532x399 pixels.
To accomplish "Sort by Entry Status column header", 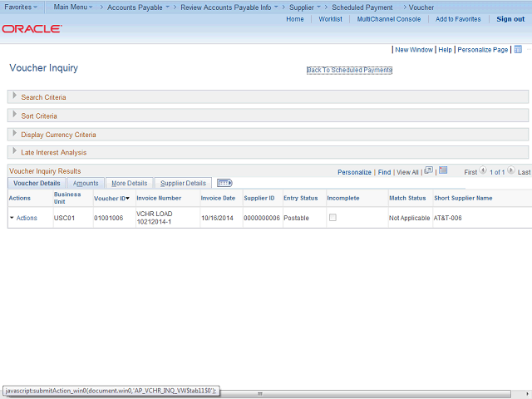I will pos(301,198).
